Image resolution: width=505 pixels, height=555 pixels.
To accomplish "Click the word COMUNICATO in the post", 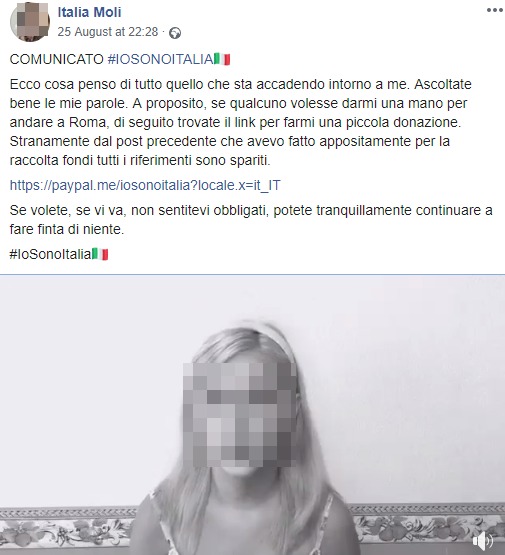I will tap(57, 59).
